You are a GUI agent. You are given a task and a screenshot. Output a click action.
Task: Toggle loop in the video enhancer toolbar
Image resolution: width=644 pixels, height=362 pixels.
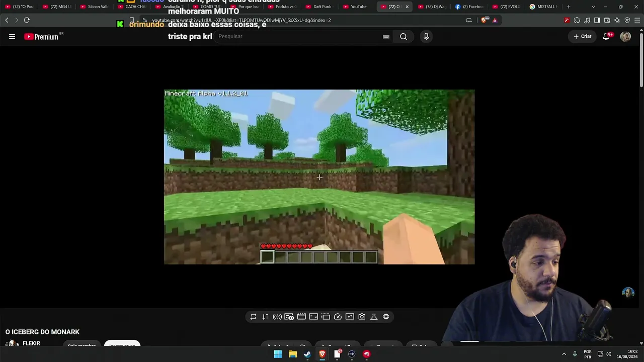pos(253,317)
